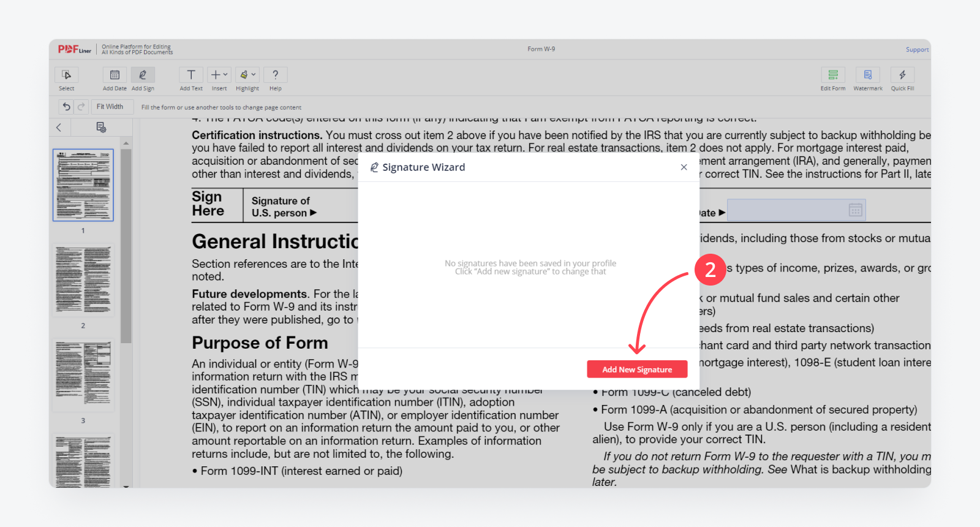Click 'Certification instructions.' bold text

coord(257,135)
